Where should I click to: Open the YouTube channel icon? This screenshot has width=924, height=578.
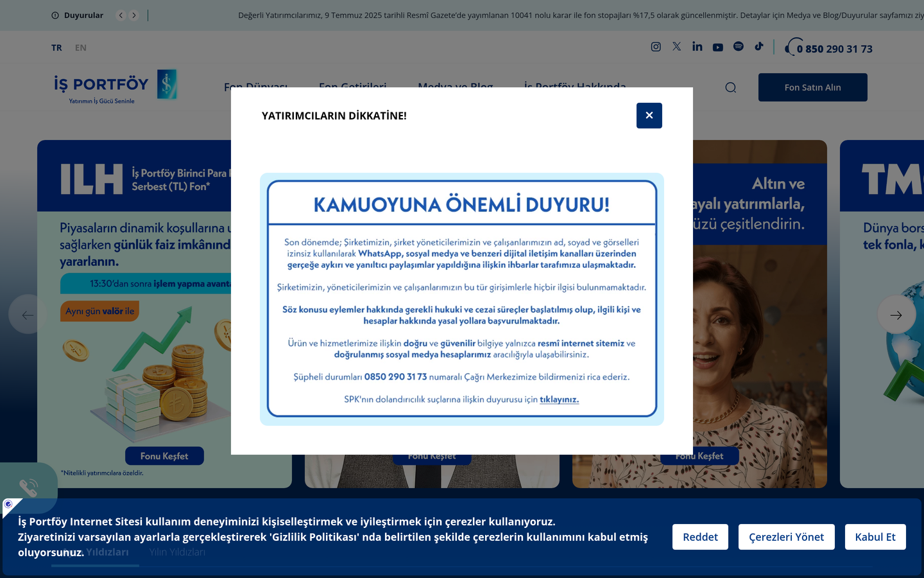[717, 47]
